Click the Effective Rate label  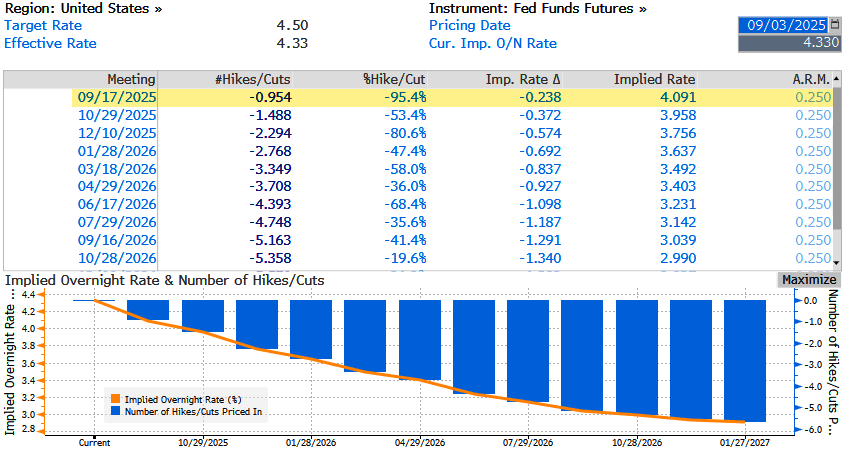[50, 43]
